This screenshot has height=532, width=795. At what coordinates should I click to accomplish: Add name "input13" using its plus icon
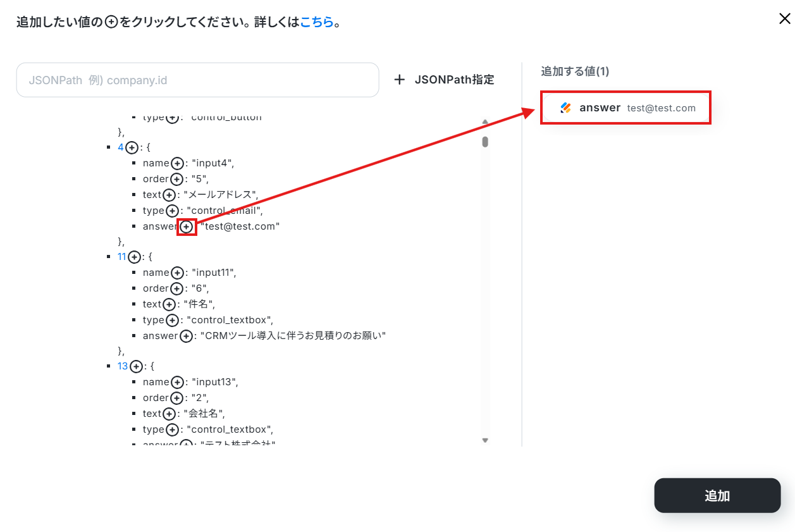pyautogui.click(x=177, y=382)
